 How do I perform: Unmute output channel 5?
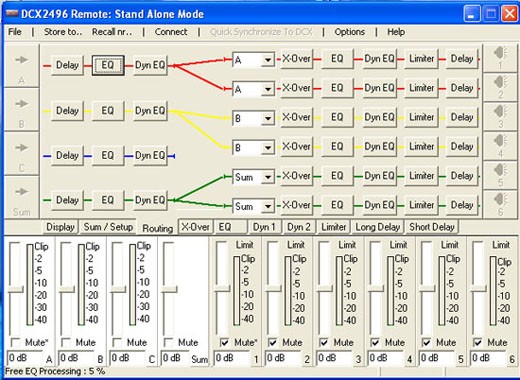tap(426, 342)
